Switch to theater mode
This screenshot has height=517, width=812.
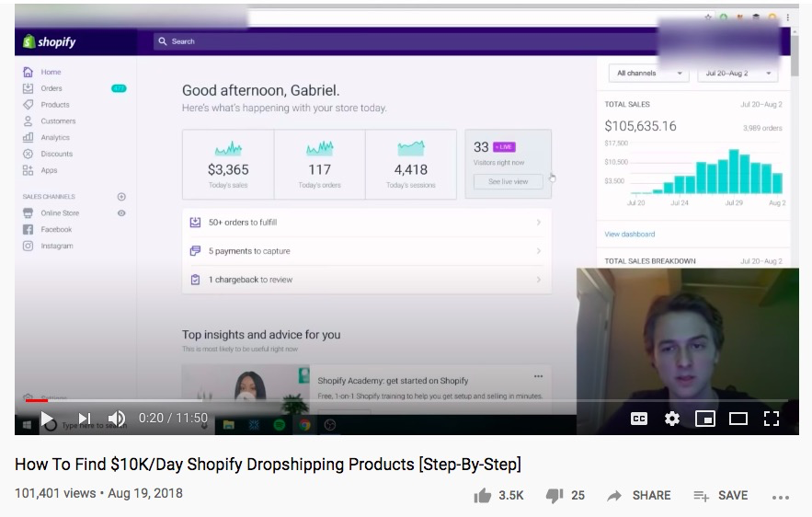tap(738, 419)
